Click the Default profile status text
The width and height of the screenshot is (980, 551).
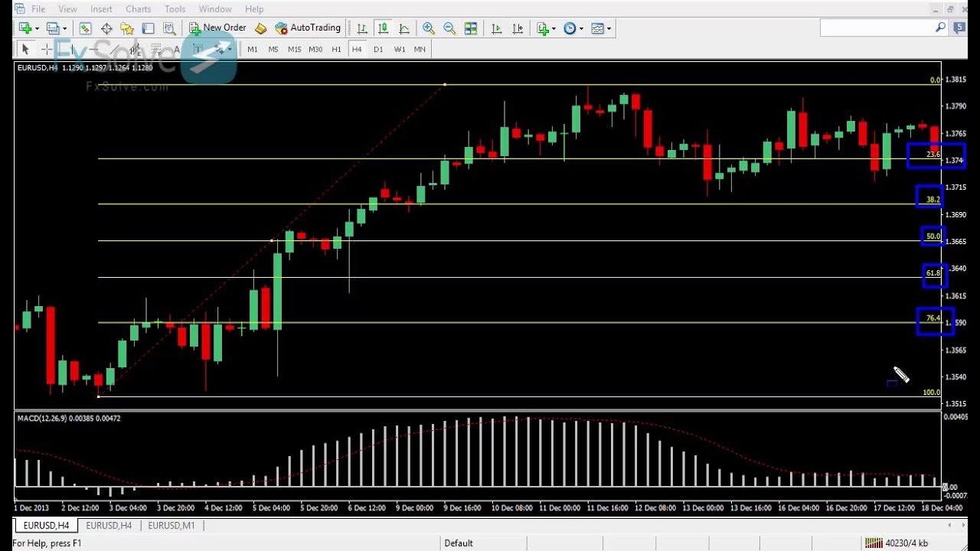coord(459,543)
